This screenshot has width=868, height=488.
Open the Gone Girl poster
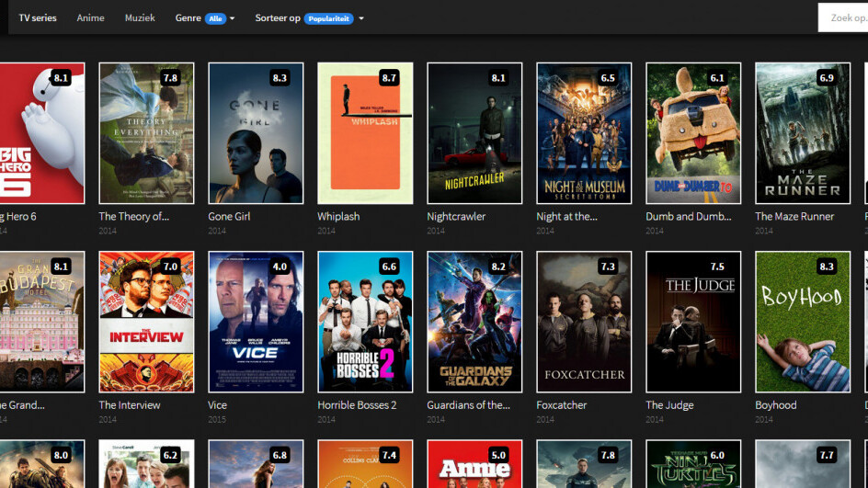256,133
